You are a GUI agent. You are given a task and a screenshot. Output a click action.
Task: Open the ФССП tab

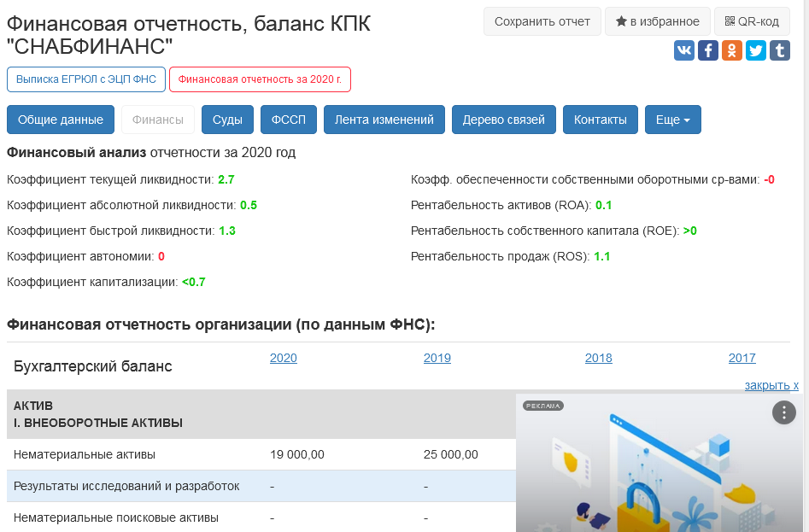click(289, 120)
